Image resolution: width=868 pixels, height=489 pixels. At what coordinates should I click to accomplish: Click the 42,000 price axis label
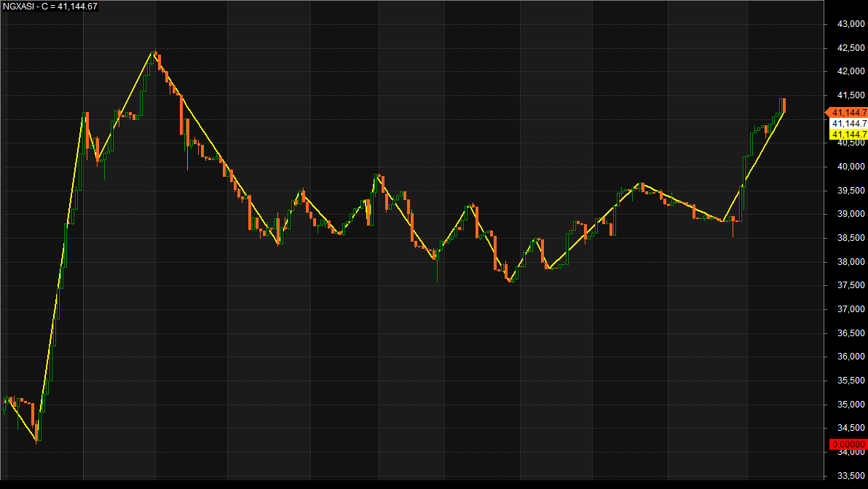click(851, 71)
